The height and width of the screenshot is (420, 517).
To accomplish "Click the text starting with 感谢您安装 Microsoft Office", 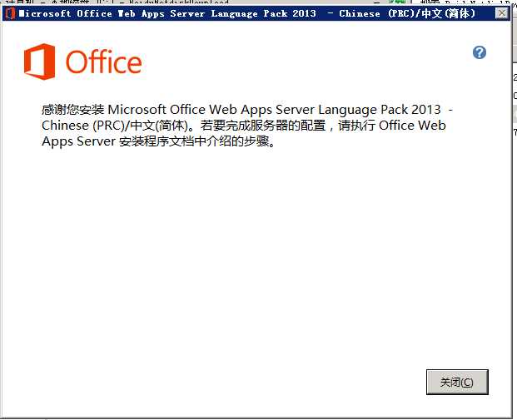I will tap(247, 126).
